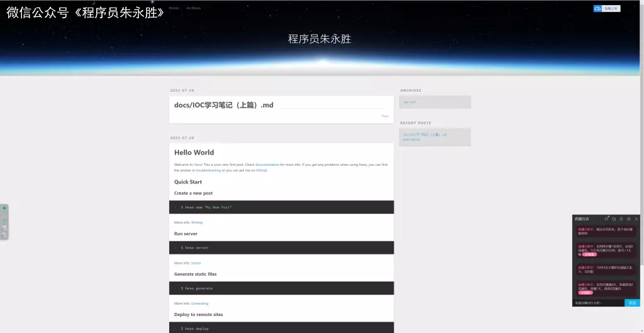Open the Writing more info link
This screenshot has height=333, width=644.
(x=197, y=222)
